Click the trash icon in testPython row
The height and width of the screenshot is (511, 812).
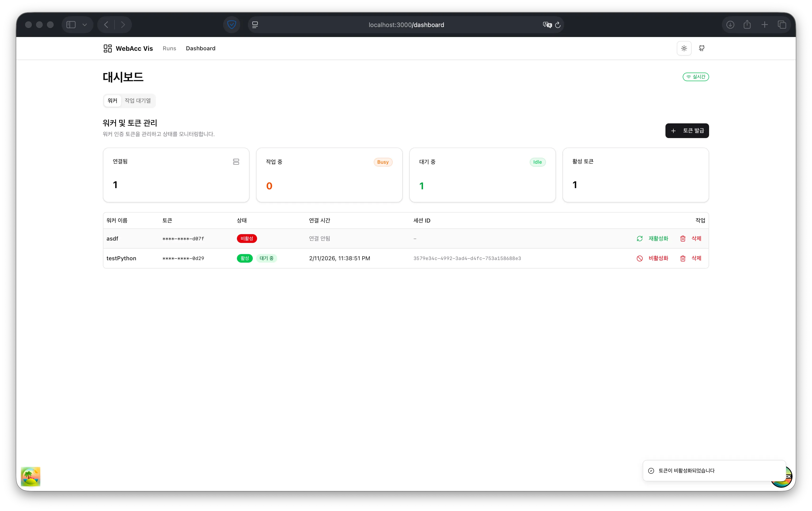[683, 258]
